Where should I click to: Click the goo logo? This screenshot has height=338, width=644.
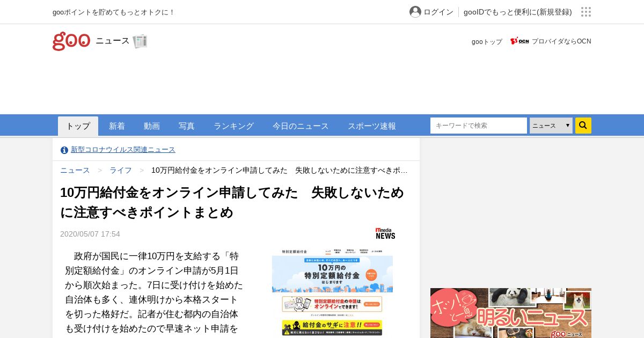71,41
